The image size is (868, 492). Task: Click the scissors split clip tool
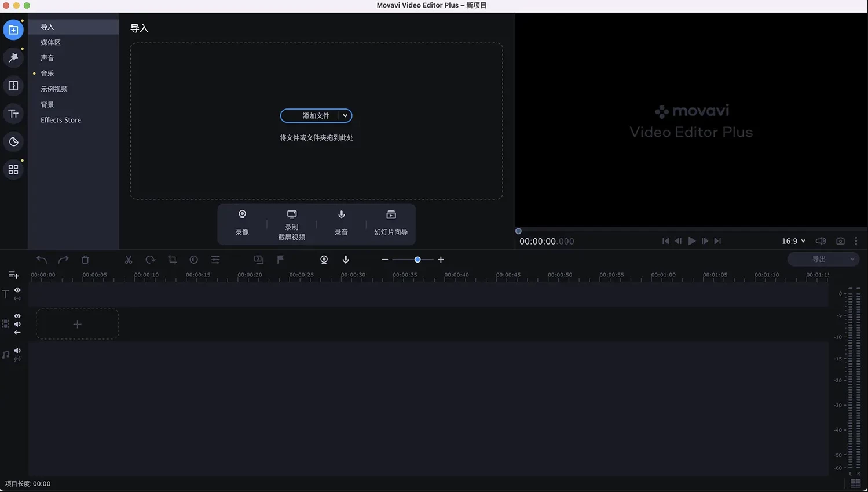pyautogui.click(x=129, y=260)
